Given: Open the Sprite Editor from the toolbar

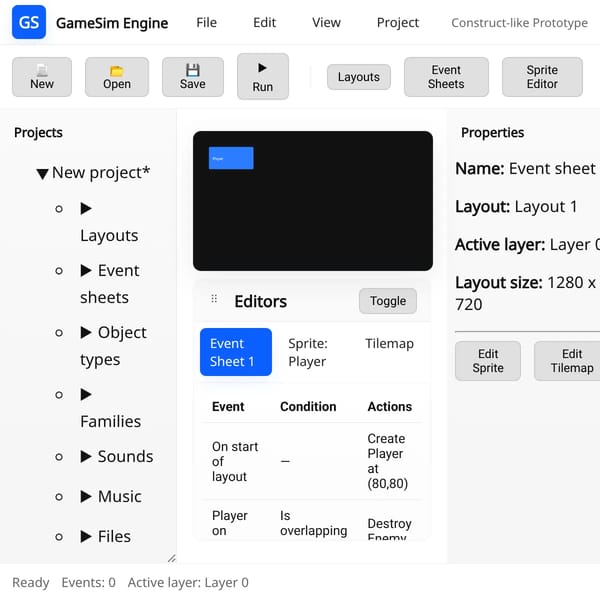Looking at the screenshot, I should pyautogui.click(x=542, y=77).
